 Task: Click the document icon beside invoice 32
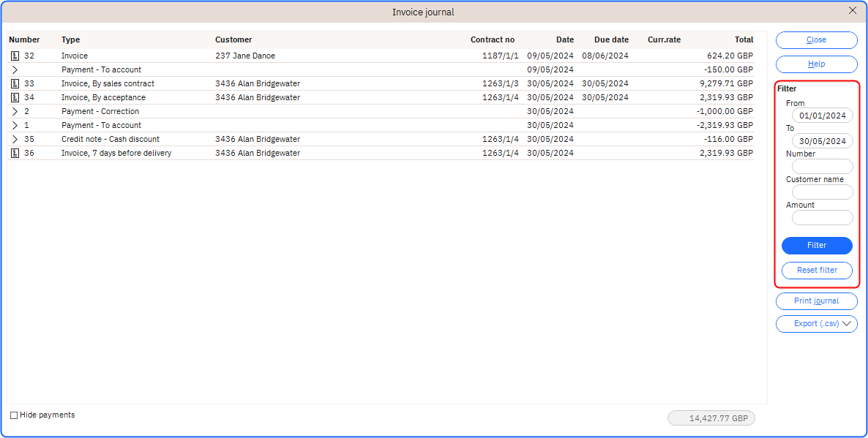point(15,55)
